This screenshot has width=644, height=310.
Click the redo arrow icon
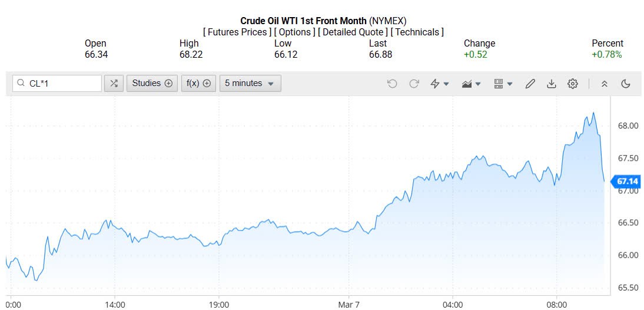coord(414,84)
